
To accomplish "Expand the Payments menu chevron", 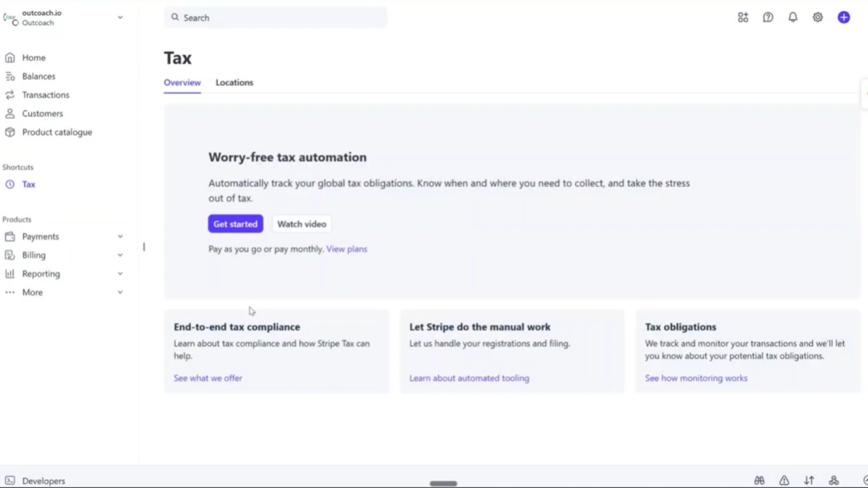I will pyautogui.click(x=120, y=237).
